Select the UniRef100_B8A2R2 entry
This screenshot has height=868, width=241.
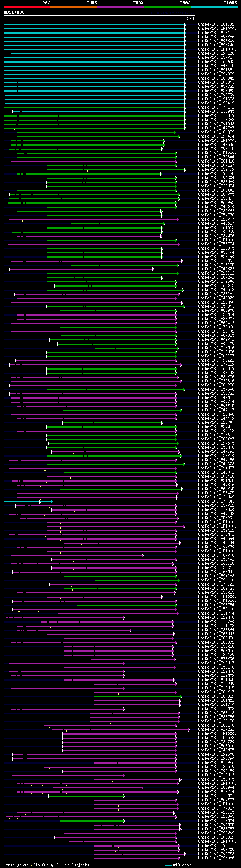point(216,278)
